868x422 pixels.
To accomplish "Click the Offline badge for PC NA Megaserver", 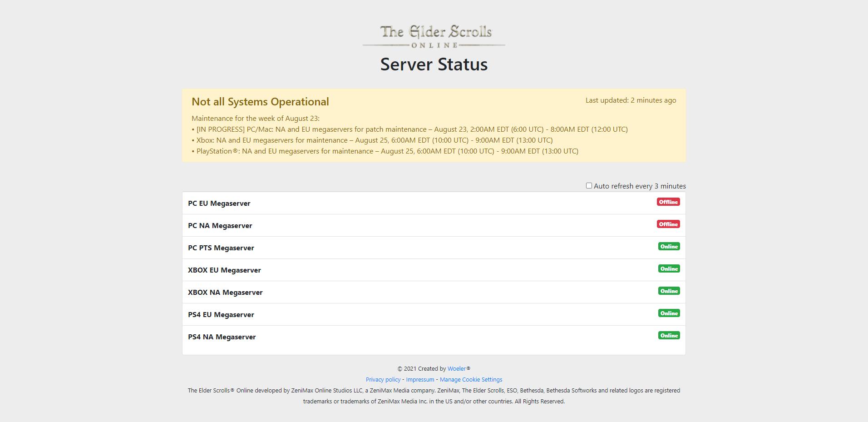I will pyautogui.click(x=668, y=224).
